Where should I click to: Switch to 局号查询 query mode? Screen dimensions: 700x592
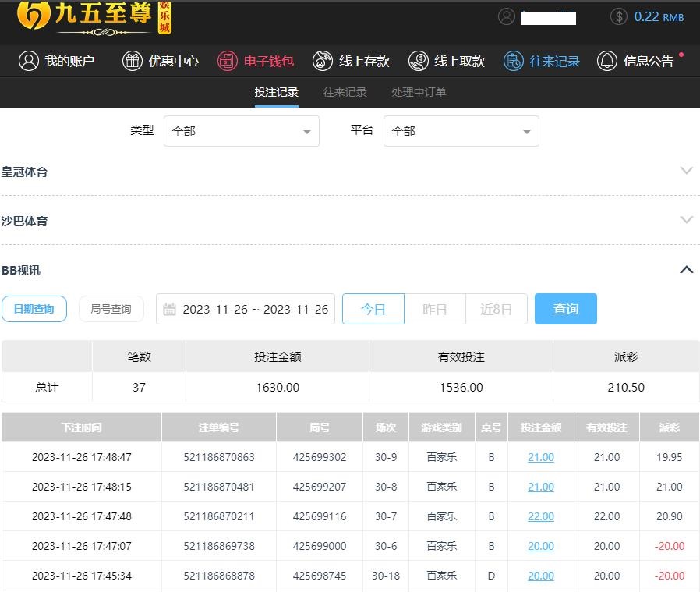click(x=111, y=309)
